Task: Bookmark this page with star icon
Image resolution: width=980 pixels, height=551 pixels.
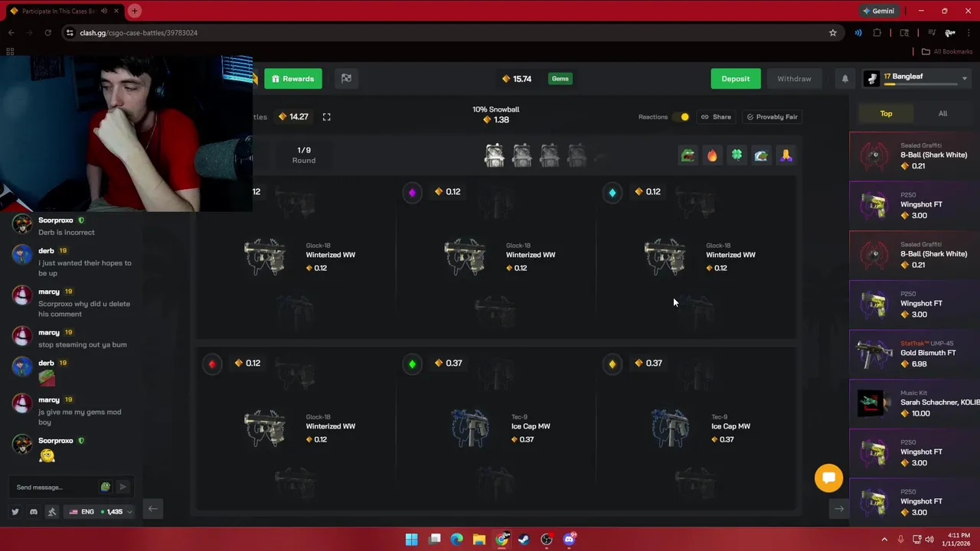Action: tap(832, 33)
